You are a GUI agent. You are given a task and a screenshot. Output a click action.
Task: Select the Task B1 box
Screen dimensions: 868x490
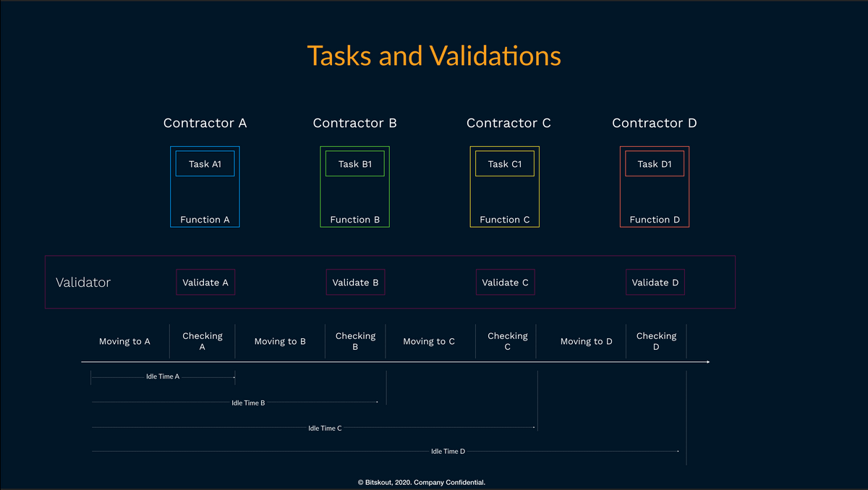(354, 163)
